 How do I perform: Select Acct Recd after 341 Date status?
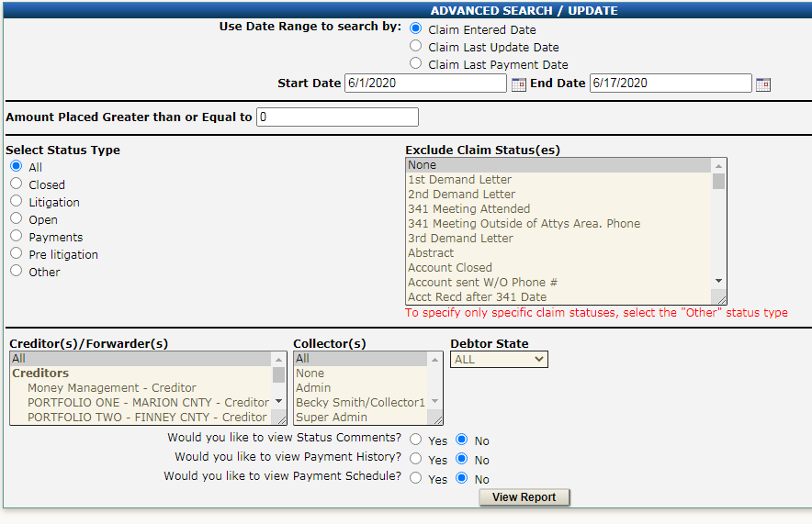pos(558,297)
